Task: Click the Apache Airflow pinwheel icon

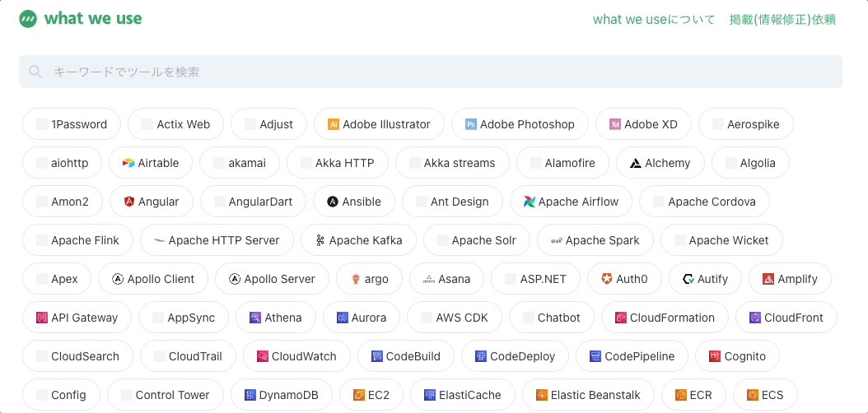Action: 530,202
